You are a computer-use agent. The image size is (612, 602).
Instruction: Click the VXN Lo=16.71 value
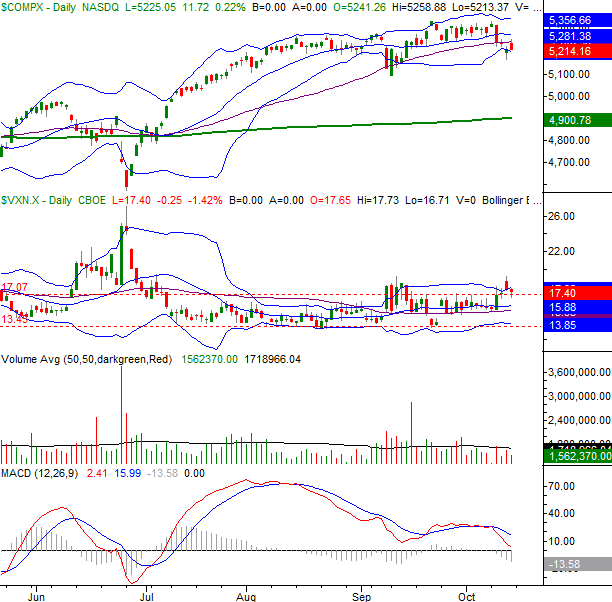427,200
